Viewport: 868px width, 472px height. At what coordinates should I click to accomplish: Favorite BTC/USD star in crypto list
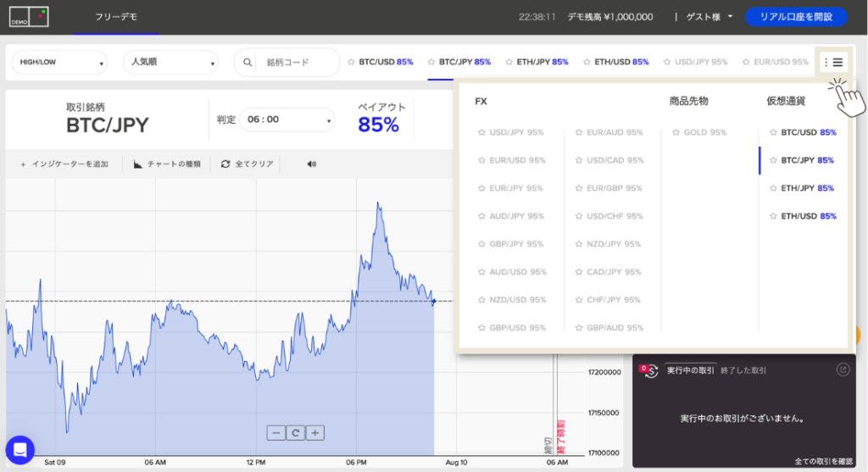[x=773, y=132]
